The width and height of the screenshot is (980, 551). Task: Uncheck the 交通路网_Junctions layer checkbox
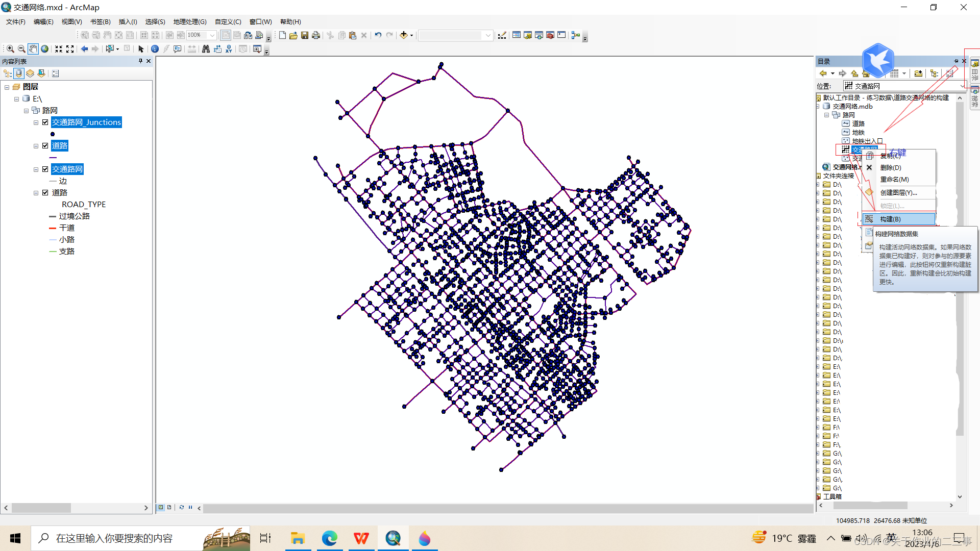click(x=45, y=122)
